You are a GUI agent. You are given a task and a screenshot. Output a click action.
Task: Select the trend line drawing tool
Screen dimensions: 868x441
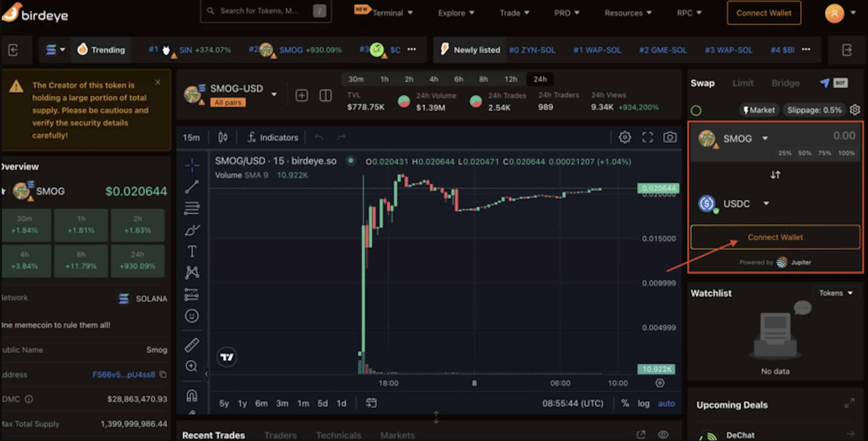(x=192, y=187)
